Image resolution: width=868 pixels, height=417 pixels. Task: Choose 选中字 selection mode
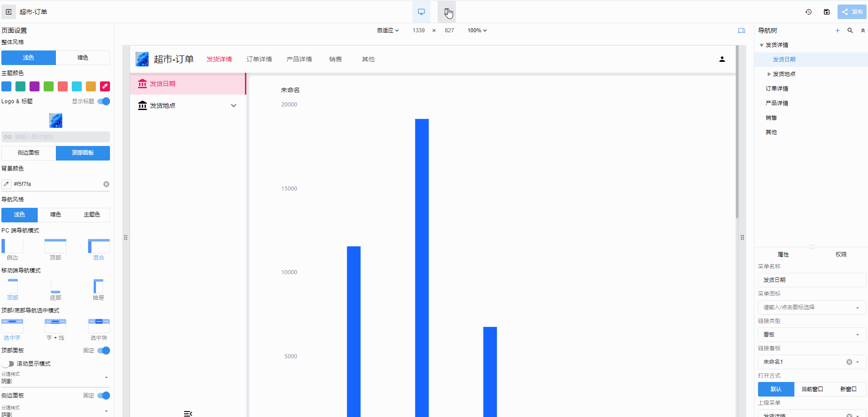pos(12,330)
